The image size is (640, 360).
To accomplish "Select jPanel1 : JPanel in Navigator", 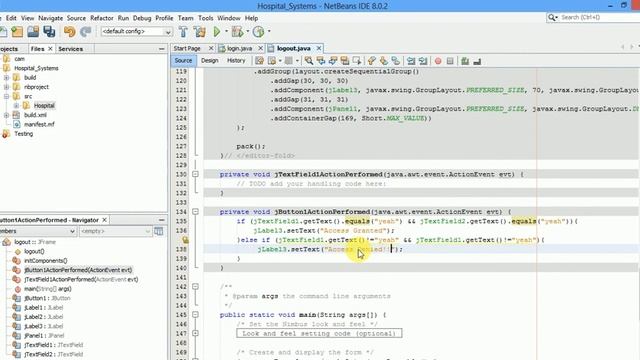I will click(x=44, y=336).
